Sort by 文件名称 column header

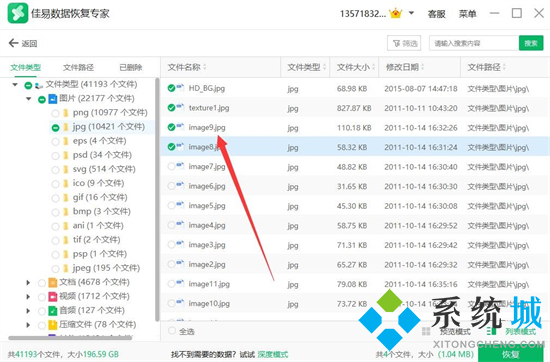[x=187, y=67]
